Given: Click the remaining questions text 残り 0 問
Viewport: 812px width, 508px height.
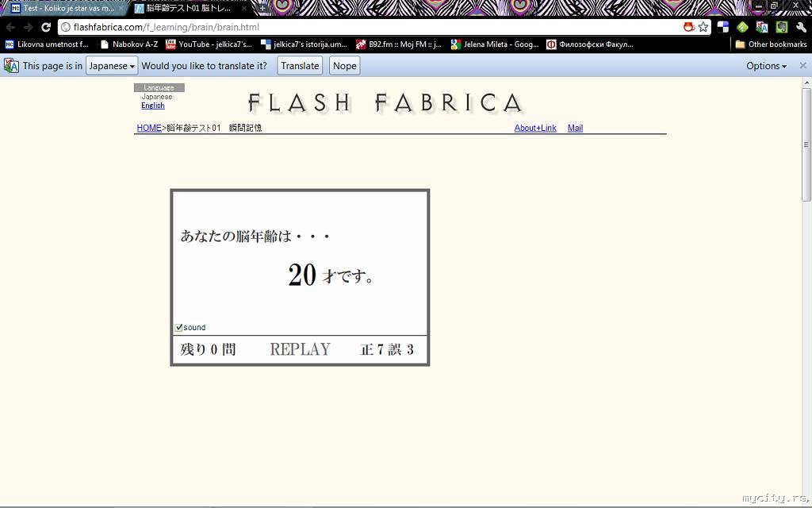Looking at the screenshot, I should 208,349.
